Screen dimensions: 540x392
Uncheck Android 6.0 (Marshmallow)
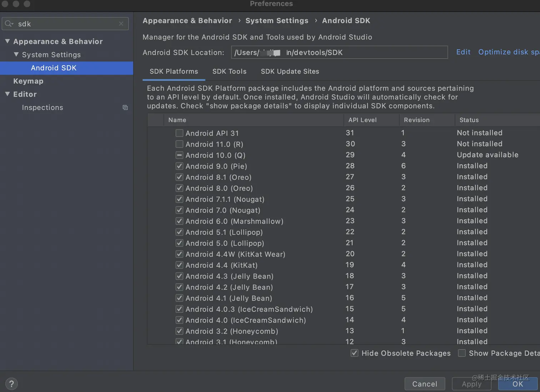point(179,221)
